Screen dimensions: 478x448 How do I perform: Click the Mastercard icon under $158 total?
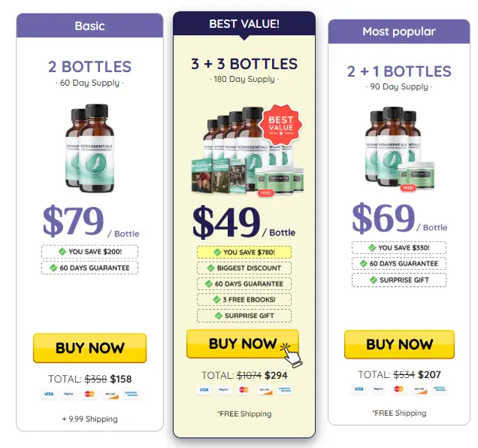click(x=89, y=394)
